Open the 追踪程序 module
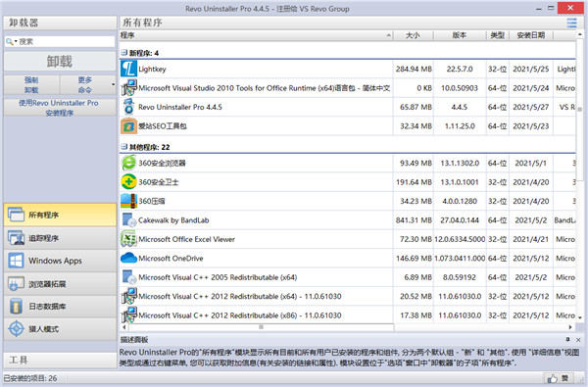This screenshot has width=588, height=387. (60, 238)
